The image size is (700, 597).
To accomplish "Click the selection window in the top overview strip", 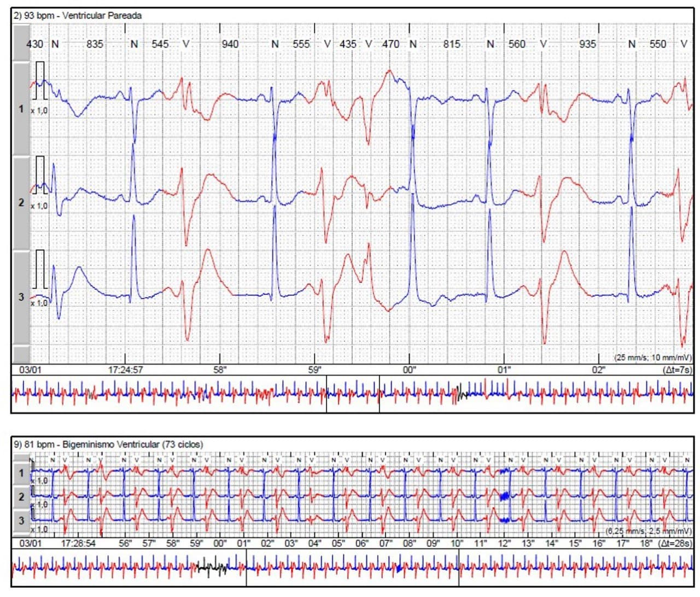I will [353, 394].
